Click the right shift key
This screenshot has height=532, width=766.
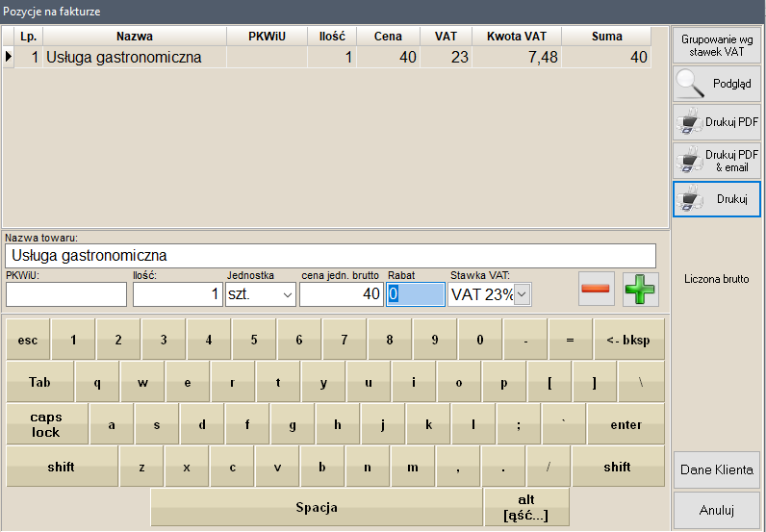click(618, 467)
